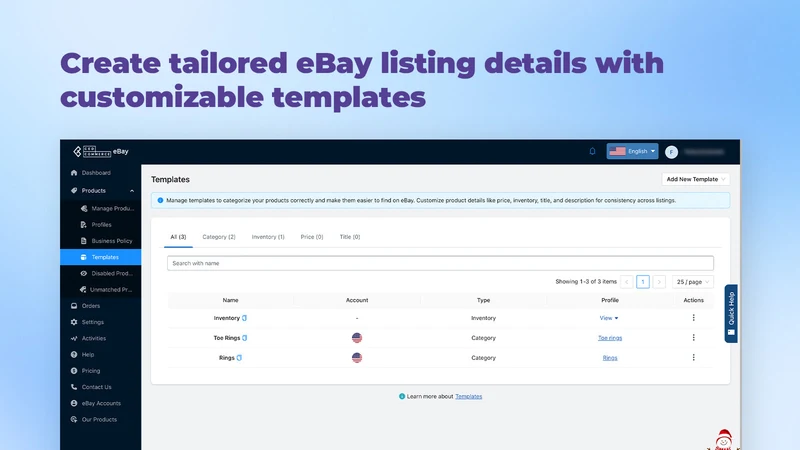Follow the Learn more Templates link
800x450 pixels.
[468, 396]
